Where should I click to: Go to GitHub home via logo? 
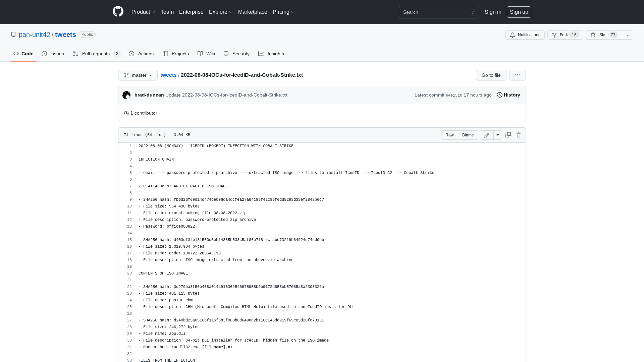click(x=118, y=12)
